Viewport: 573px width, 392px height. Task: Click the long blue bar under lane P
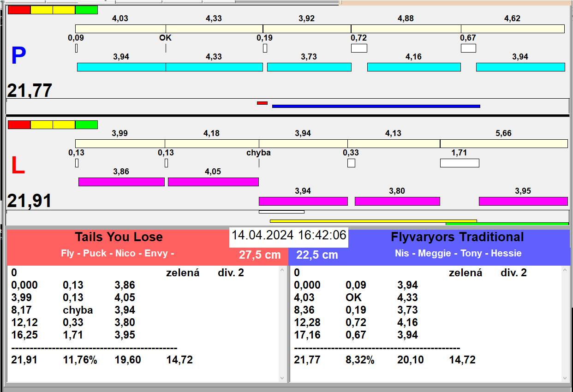(376, 106)
